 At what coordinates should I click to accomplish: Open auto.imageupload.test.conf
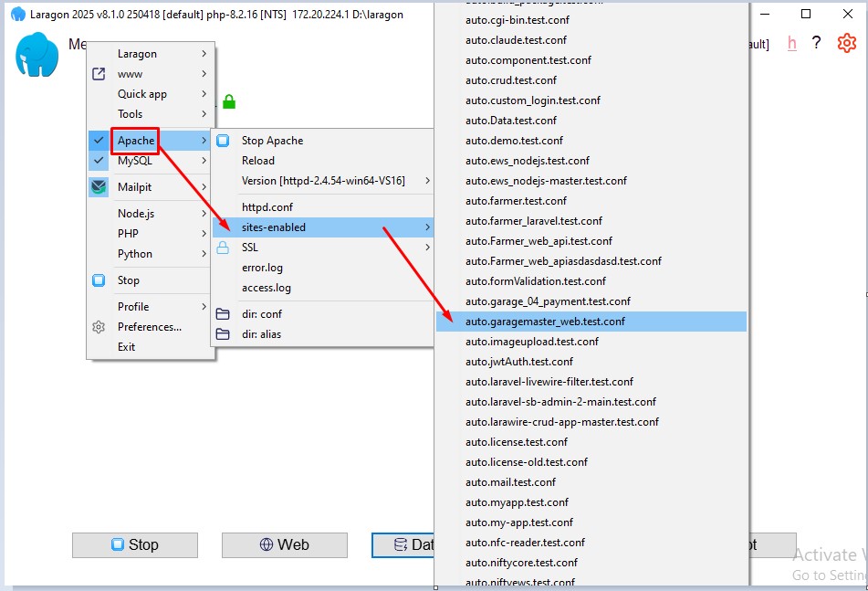tap(591, 342)
